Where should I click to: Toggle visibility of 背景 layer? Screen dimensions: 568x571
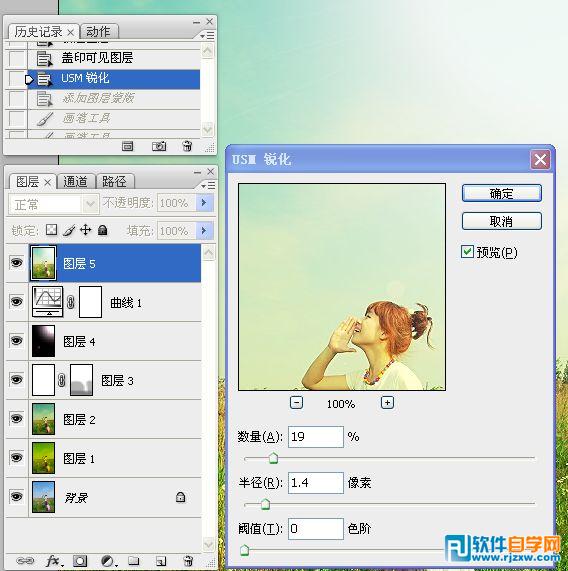pos(16,496)
